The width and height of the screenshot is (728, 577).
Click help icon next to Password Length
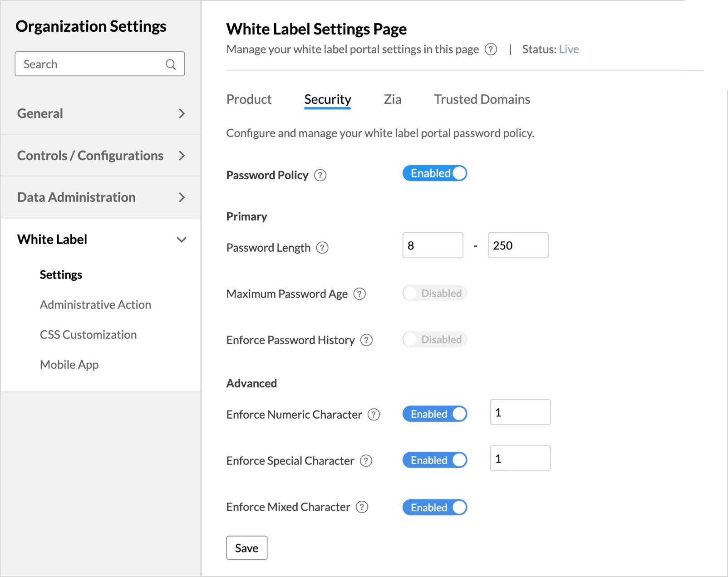point(322,248)
